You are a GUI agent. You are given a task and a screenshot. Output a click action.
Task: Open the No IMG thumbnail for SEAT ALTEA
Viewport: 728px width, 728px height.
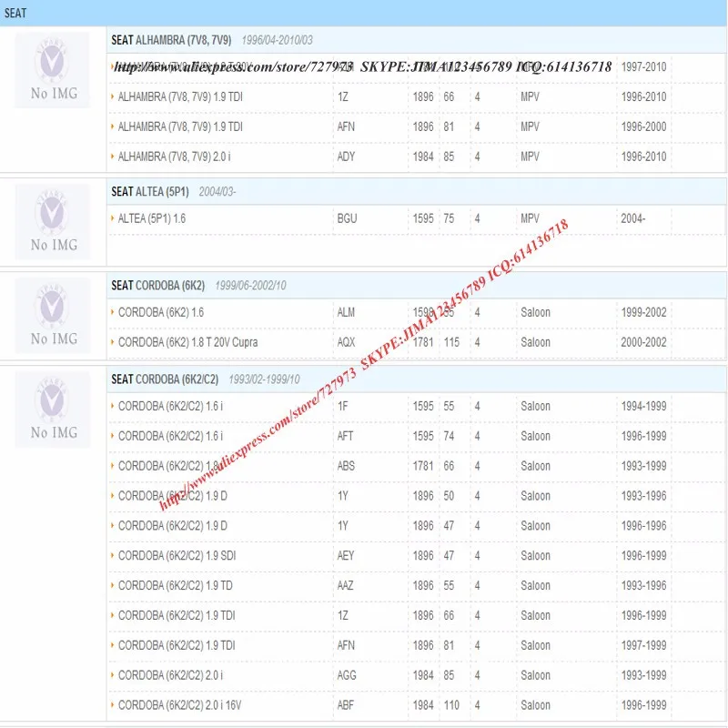pos(53,221)
